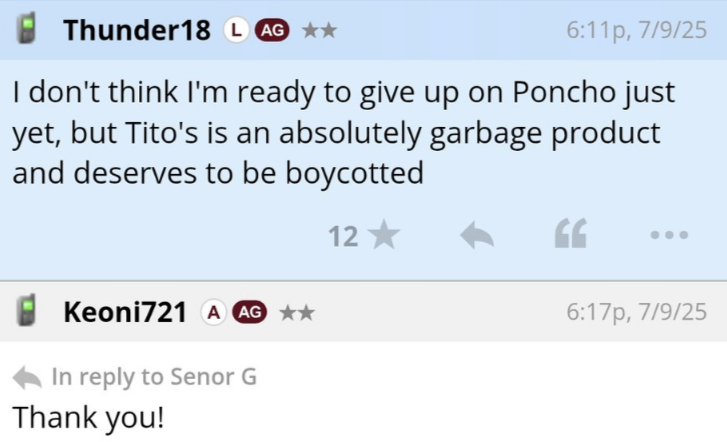This screenshot has width=727, height=442.
Task: Click the 6:11p, 7/9/25 timestamp
Action: coord(637,30)
